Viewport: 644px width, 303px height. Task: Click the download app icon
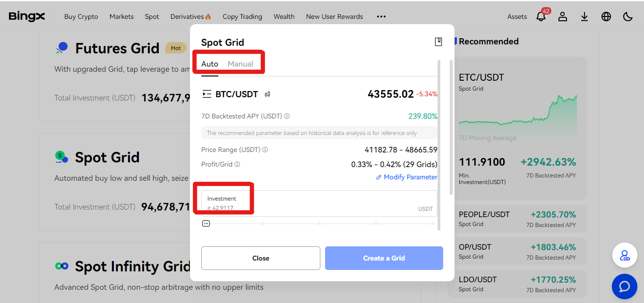coord(584,17)
